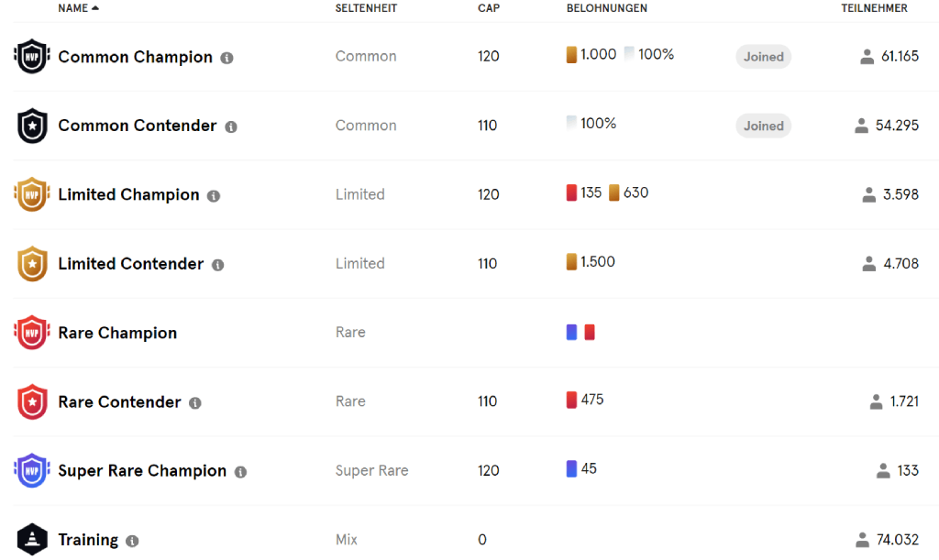Select the Rare Champion red shield icon

click(32, 333)
